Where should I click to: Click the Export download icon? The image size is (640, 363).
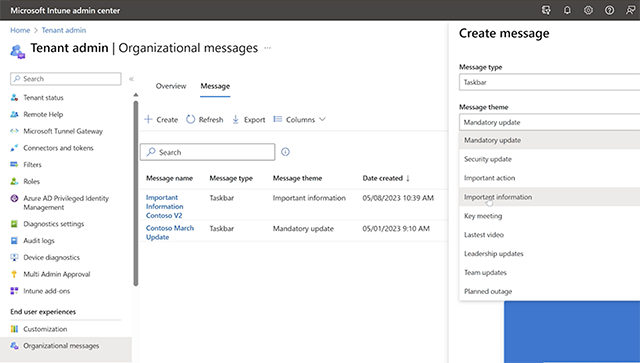pos(236,119)
